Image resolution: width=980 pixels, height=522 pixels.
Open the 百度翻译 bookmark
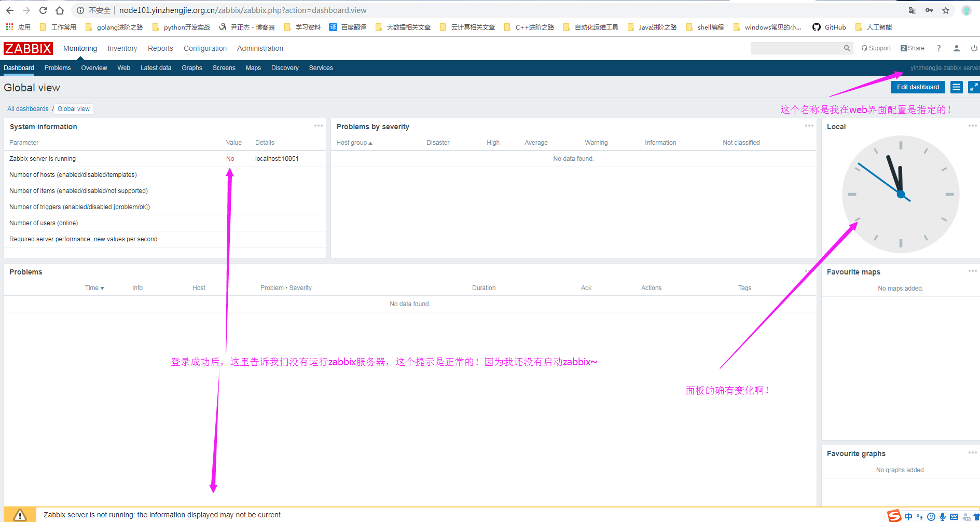click(348, 27)
